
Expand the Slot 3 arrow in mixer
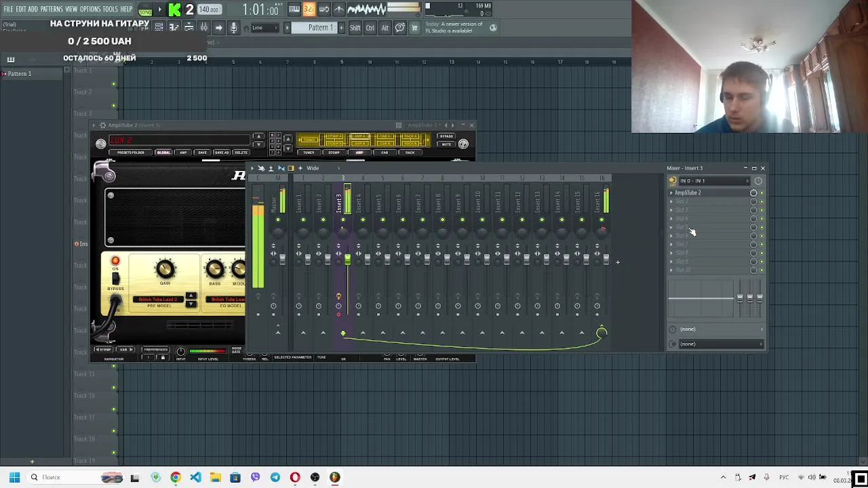[x=671, y=210]
